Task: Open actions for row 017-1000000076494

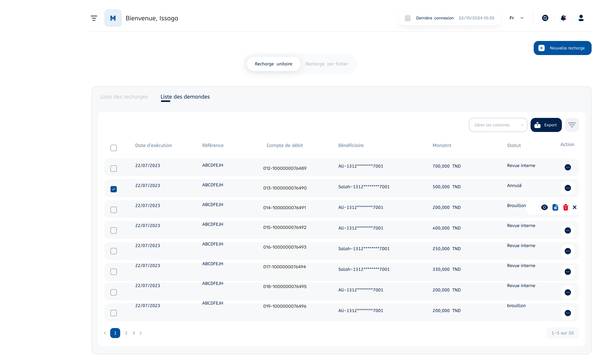Action: click(568, 272)
